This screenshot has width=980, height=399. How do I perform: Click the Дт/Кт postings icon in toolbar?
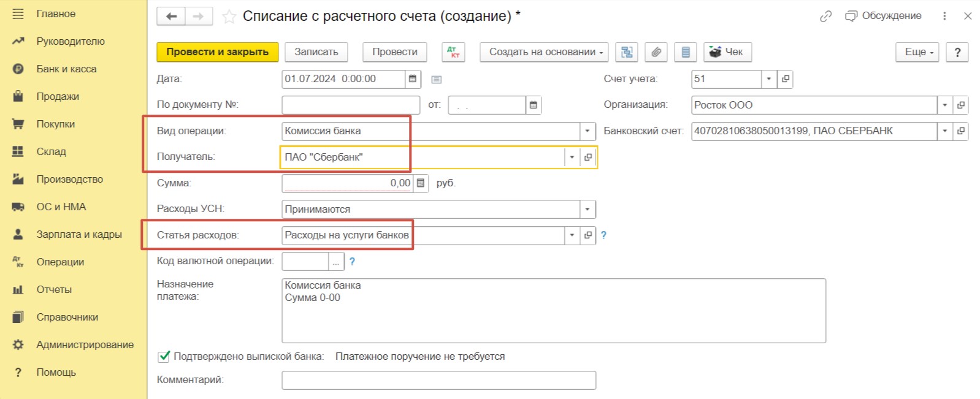click(453, 52)
